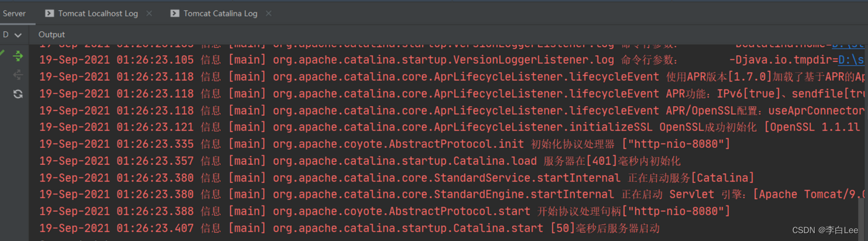This screenshot has width=868, height=241.
Task: Close the Tomcat Localhost Log tab
Action: [149, 13]
